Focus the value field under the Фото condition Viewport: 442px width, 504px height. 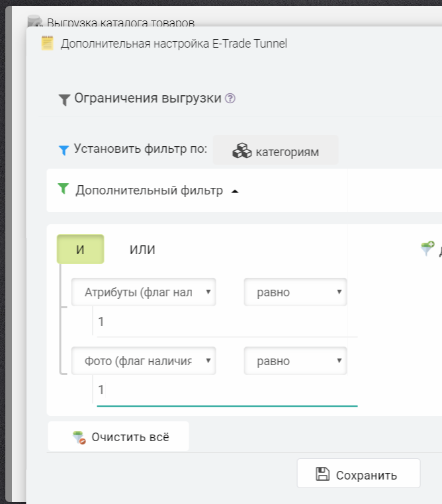(225, 390)
